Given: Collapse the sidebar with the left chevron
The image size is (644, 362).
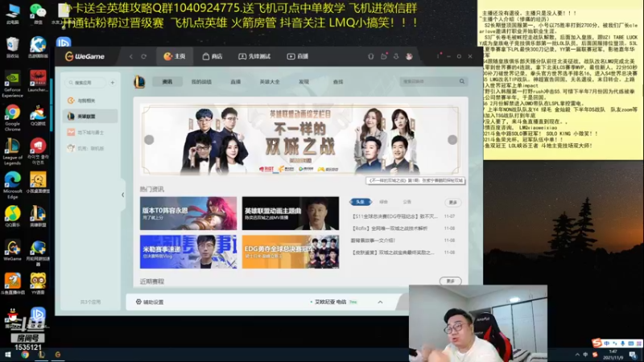Looking at the screenshot, I should (123, 195).
